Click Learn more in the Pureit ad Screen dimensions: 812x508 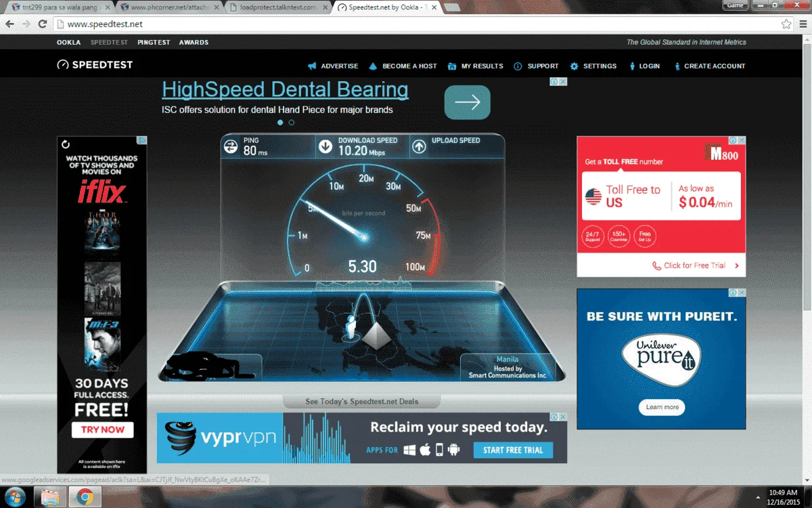662,407
